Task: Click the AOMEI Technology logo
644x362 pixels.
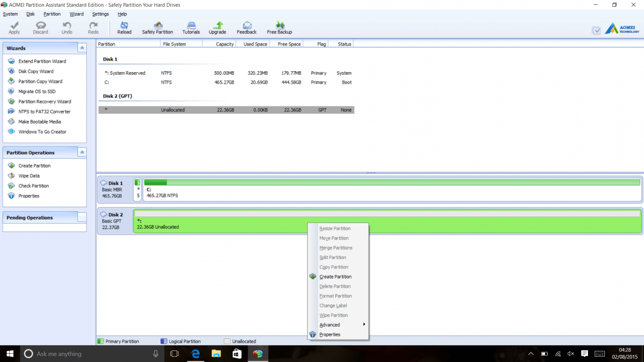Action: click(x=622, y=28)
